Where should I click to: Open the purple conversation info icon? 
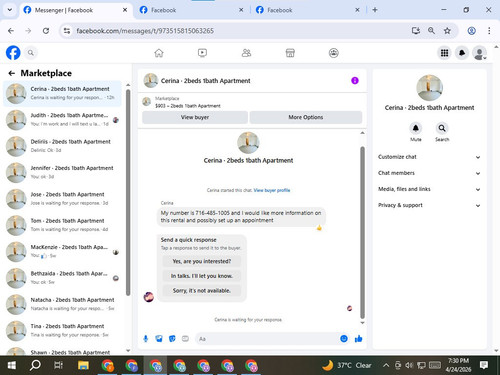pos(355,81)
